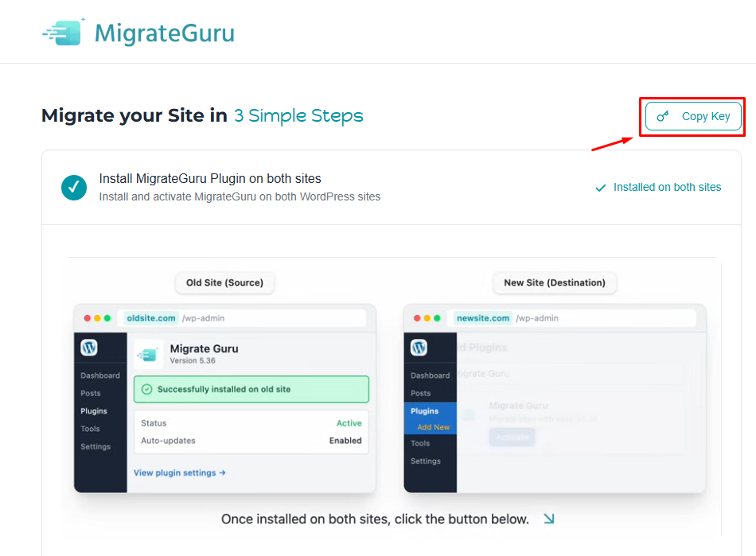This screenshot has width=756, height=556.
Task: Open Tools in new site sidebar
Action: [x=420, y=443]
